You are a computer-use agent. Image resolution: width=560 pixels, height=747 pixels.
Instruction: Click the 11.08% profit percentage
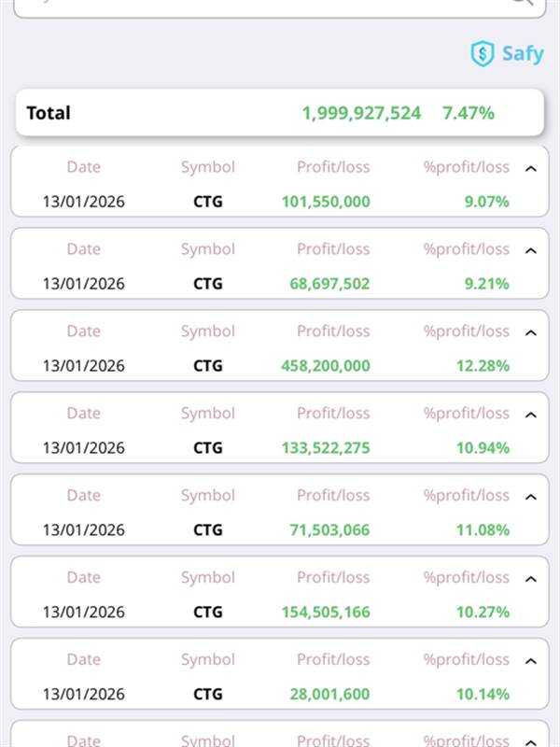(x=483, y=529)
